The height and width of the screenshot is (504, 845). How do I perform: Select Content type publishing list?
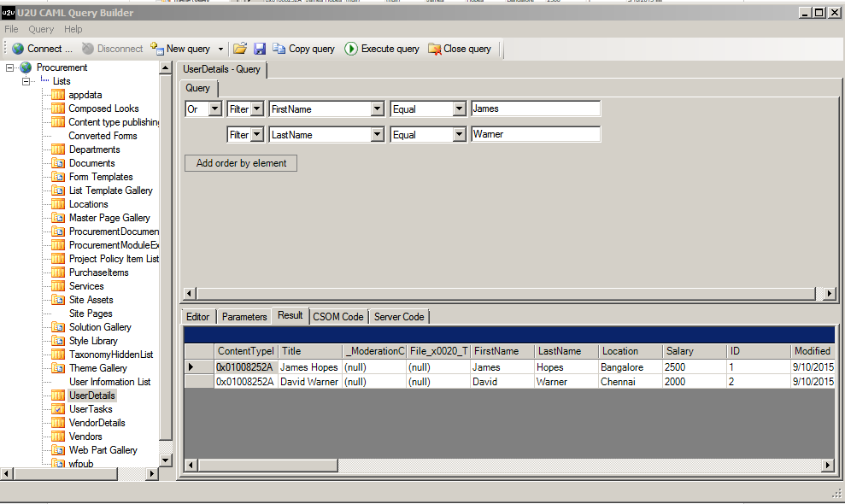click(114, 122)
